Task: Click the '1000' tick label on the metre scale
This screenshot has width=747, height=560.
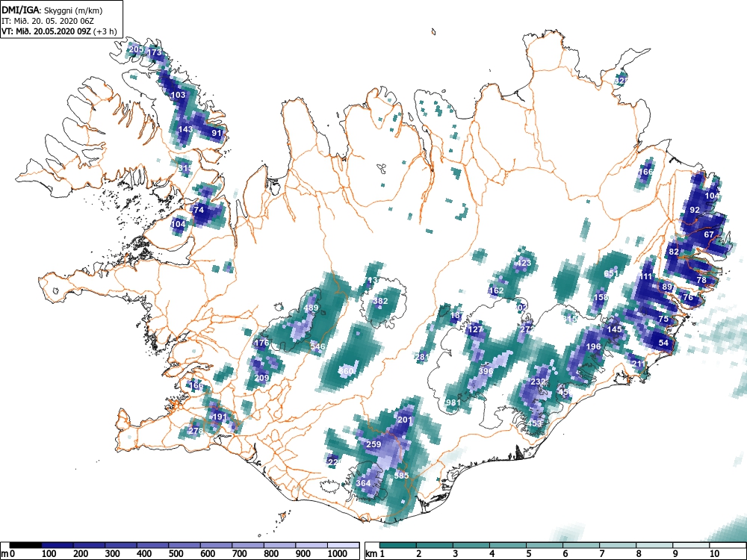Action: 338,554
